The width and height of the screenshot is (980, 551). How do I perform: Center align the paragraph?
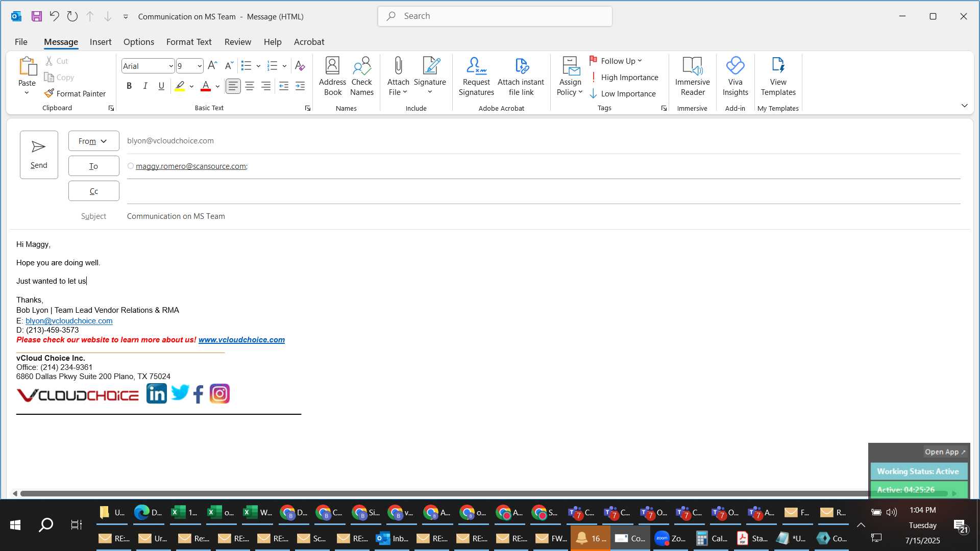[250, 86]
